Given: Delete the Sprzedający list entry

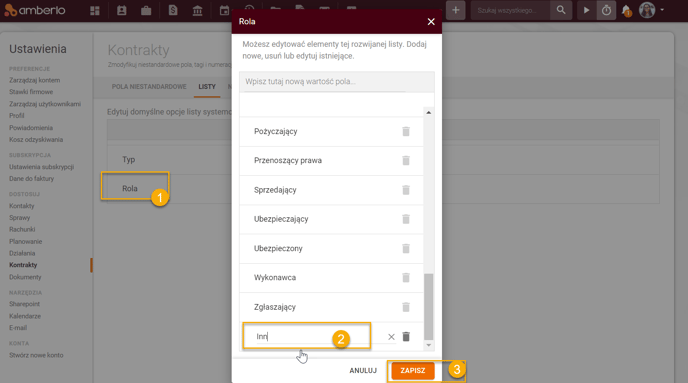Looking at the screenshot, I should click(x=406, y=190).
